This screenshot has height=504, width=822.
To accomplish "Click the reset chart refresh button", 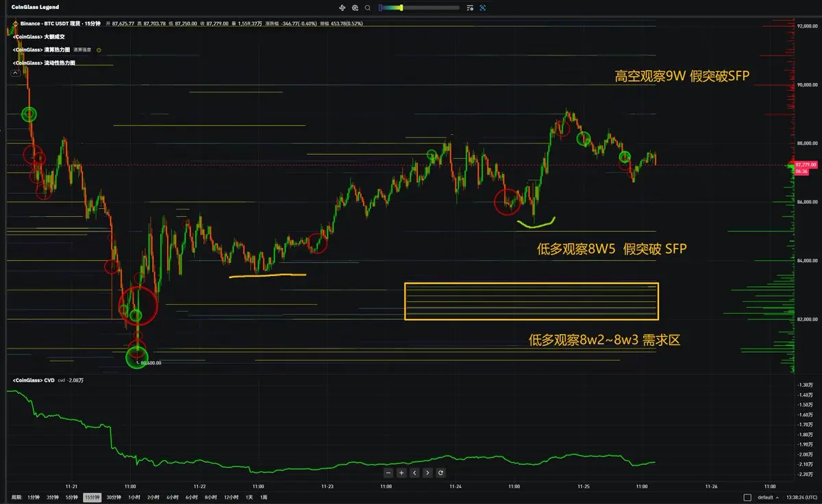I will (x=440, y=473).
